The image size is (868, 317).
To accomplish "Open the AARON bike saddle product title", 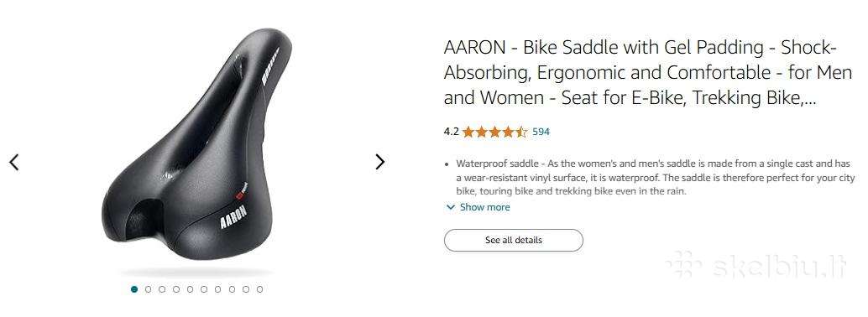I will pyautogui.click(x=648, y=72).
